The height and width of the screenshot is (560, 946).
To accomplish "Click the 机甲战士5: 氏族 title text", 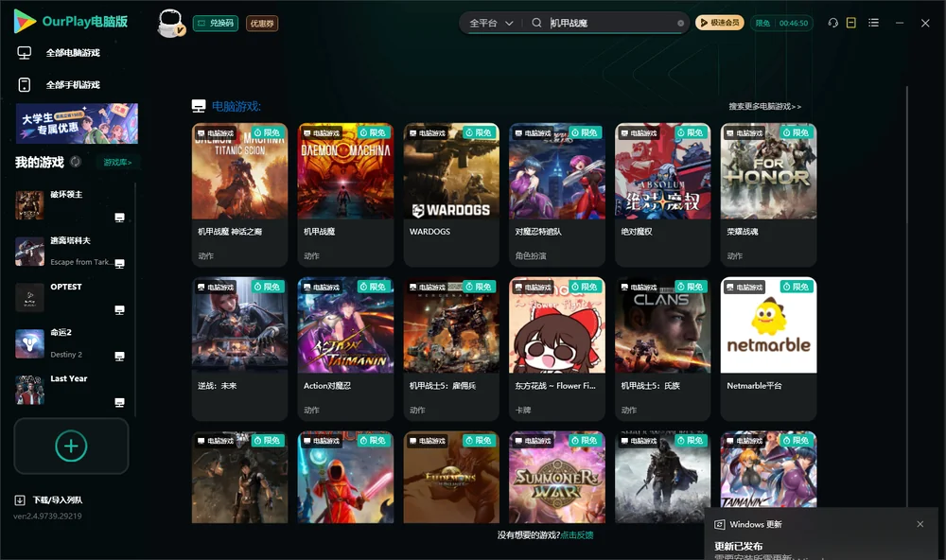I will point(651,386).
